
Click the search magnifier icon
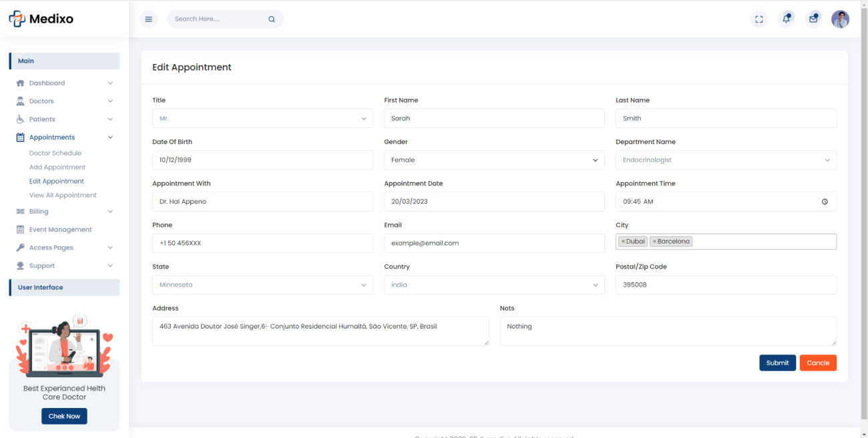(x=272, y=19)
